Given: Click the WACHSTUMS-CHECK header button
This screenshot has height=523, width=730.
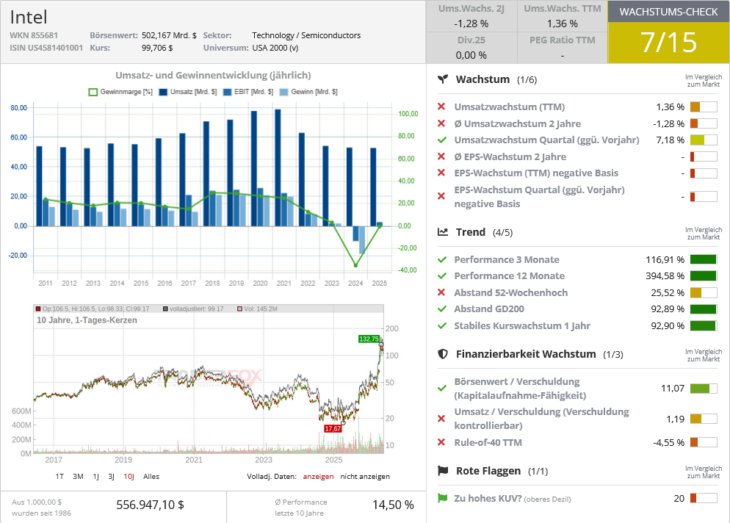Looking at the screenshot, I should [x=669, y=12].
